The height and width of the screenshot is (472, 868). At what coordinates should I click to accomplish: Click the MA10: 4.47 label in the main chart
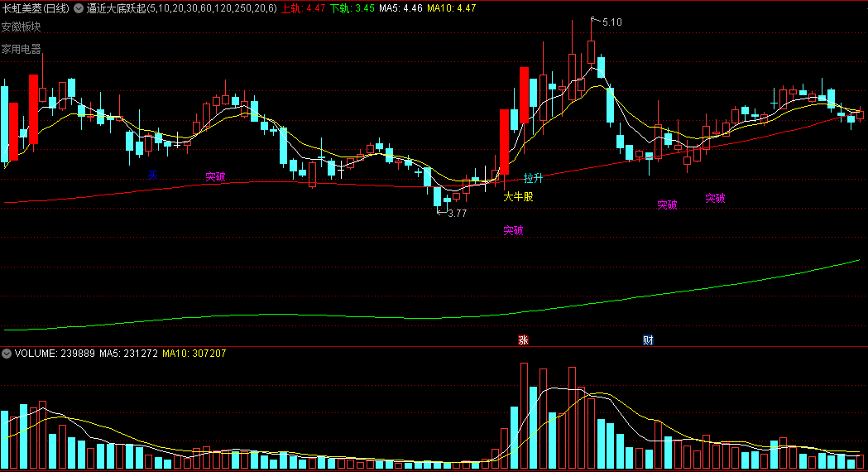coord(452,8)
